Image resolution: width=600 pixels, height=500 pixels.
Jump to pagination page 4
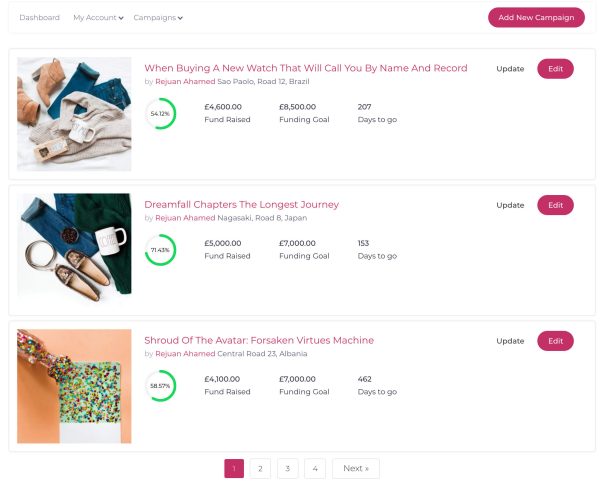[x=314, y=468]
